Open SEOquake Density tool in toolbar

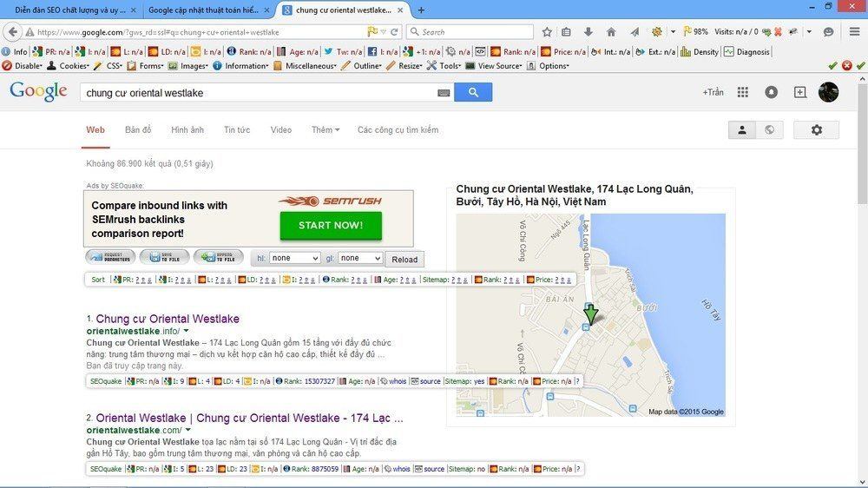(x=700, y=51)
